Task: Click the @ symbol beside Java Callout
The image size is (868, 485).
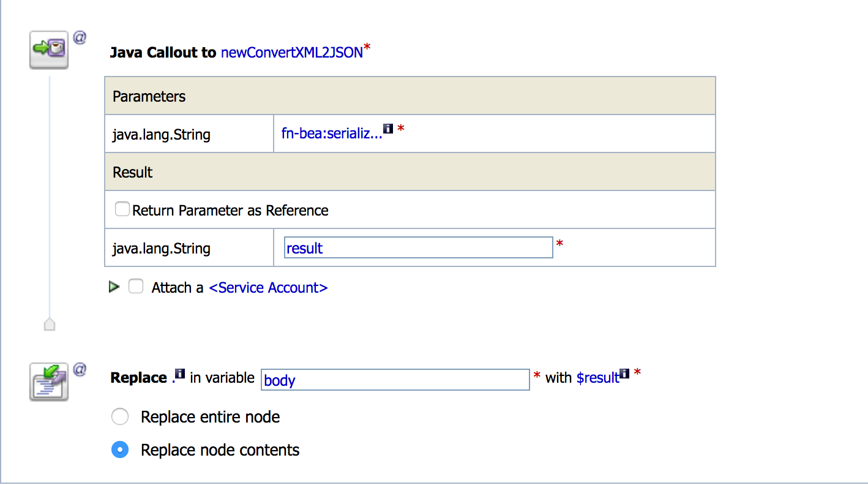Action: [80, 38]
